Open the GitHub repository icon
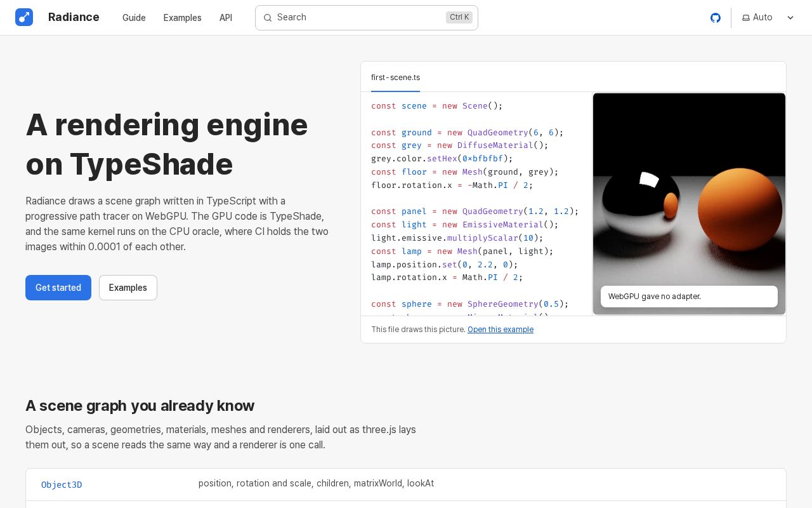The width and height of the screenshot is (812, 508). click(716, 18)
